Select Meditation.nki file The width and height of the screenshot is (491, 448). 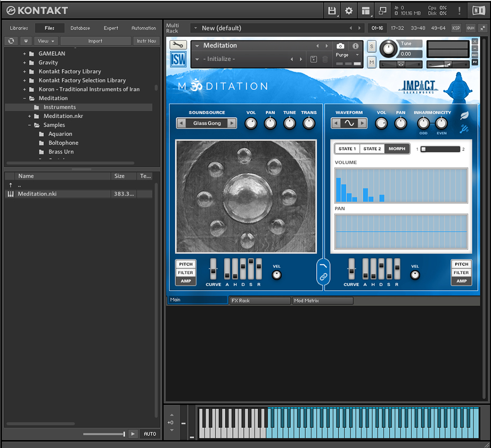click(x=78, y=194)
